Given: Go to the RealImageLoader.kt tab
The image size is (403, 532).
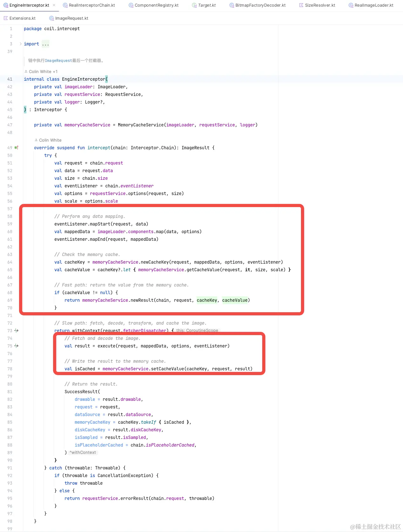Looking at the screenshot, I should pyautogui.click(x=371, y=5).
